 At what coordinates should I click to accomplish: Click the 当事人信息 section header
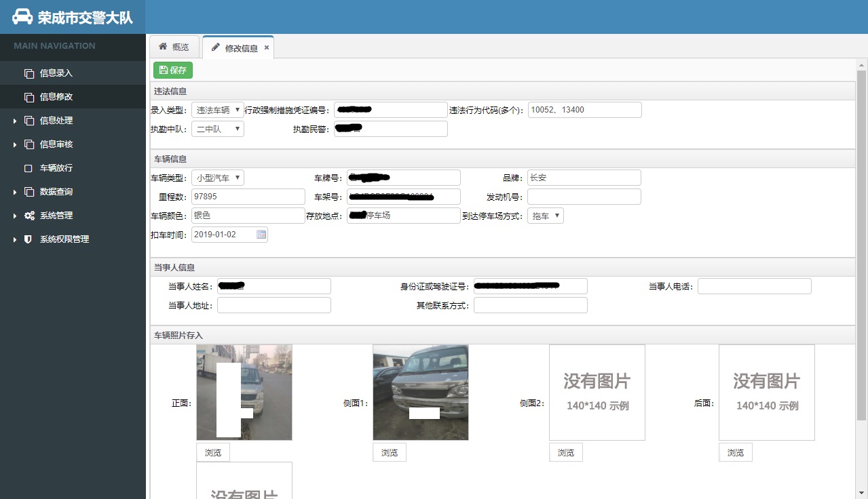[502, 267]
